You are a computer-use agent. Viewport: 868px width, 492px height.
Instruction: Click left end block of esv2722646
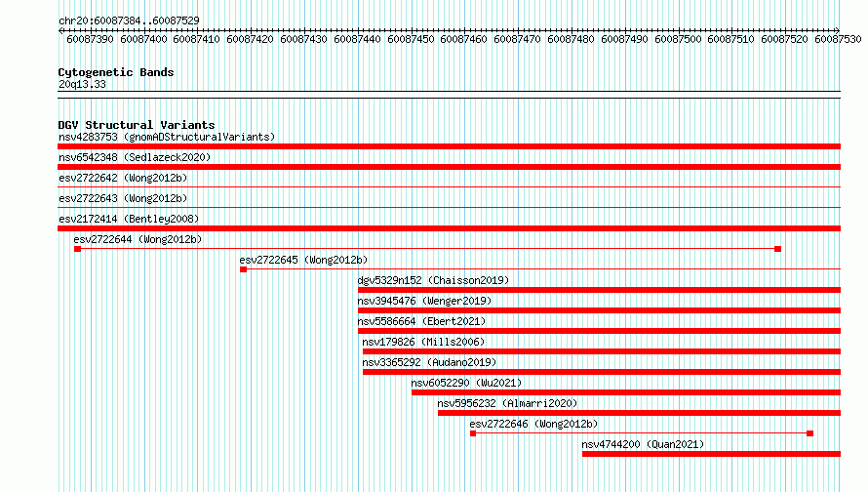click(473, 433)
